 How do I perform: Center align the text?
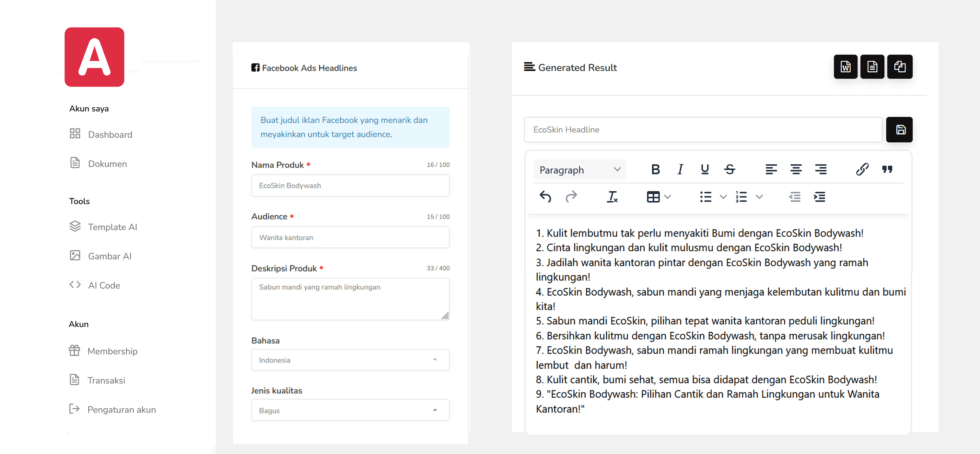point(796,169)
